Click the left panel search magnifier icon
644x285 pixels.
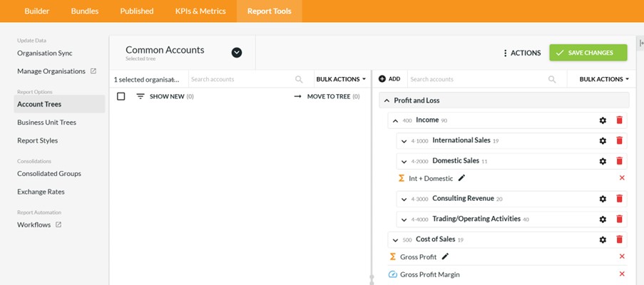coord(299,79)
